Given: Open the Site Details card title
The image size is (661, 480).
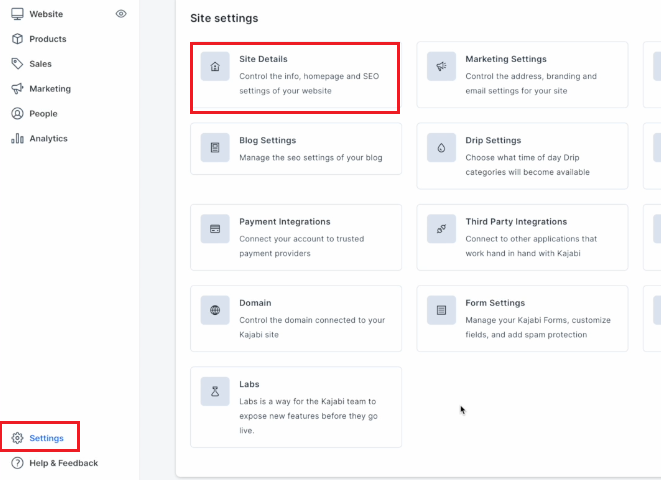Looking at the screenshot, I should pyautogui.click(x=263, y=59).
